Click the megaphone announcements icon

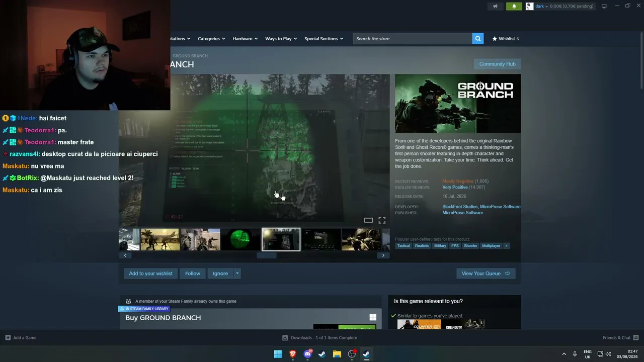click(x=496, y=6)
